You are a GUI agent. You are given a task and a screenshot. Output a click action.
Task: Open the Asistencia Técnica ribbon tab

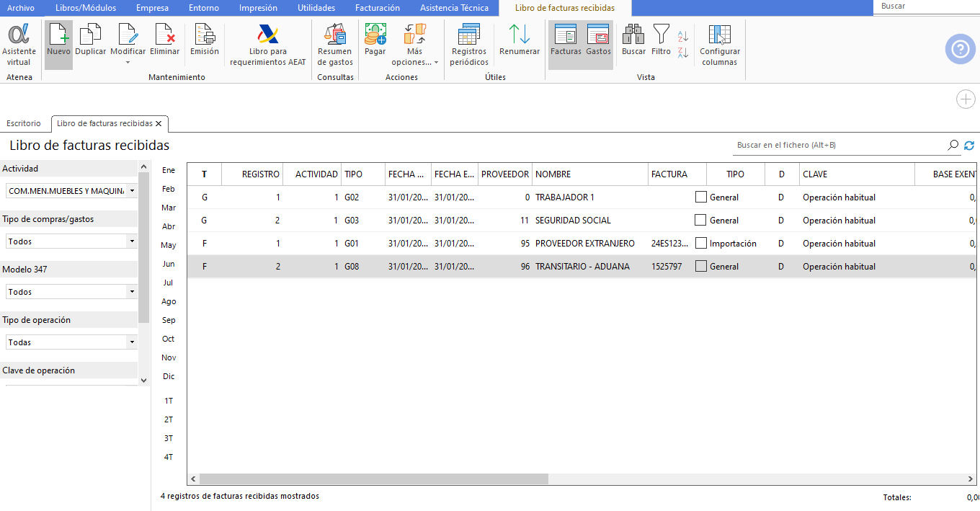tap(454, 8)
